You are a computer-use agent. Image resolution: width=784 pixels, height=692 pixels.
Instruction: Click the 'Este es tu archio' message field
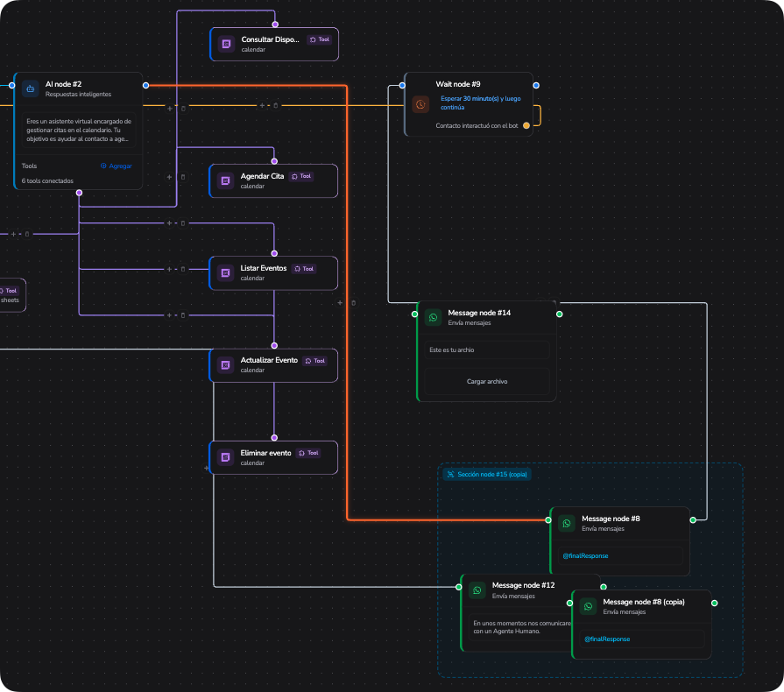487,350
